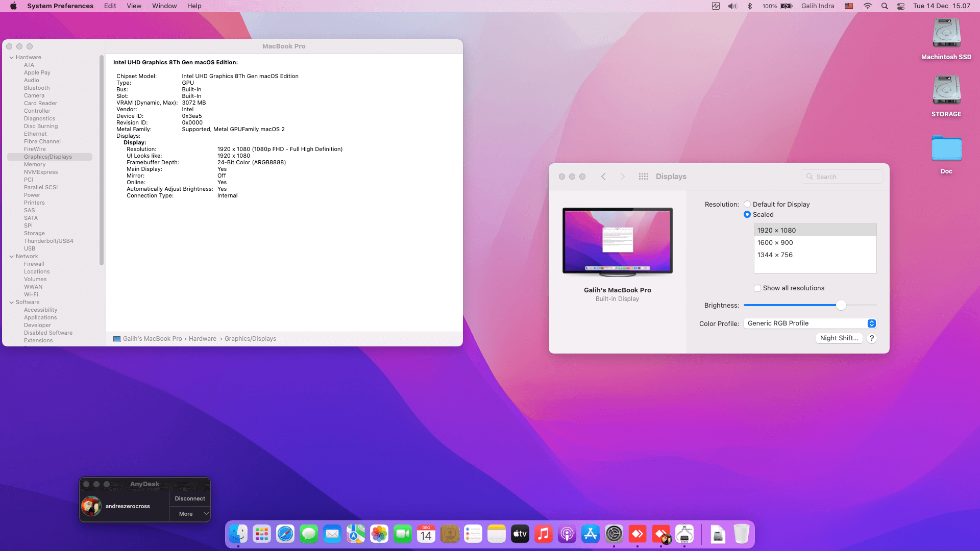Open Machintosh SSD drive on desktop
The width and height of the screenshot is (980, 551).
click(946, 39)
